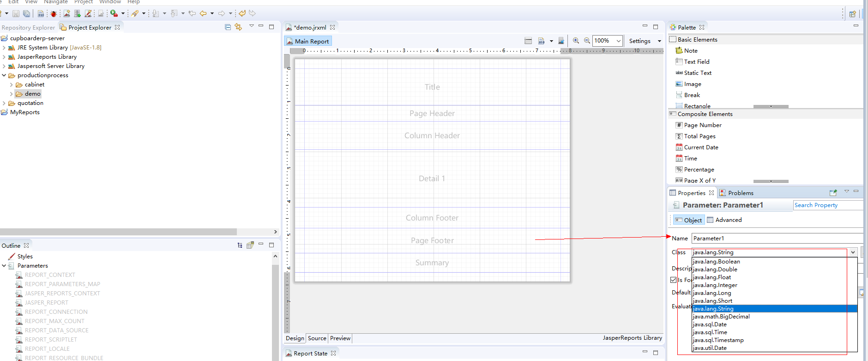Click the pen search tool icon
Screen dimensions: 868x361
(x=135, y=13)
